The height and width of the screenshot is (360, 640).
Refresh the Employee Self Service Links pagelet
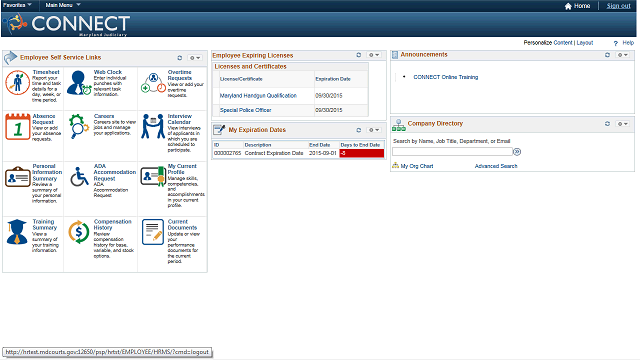tap(180, 58)
